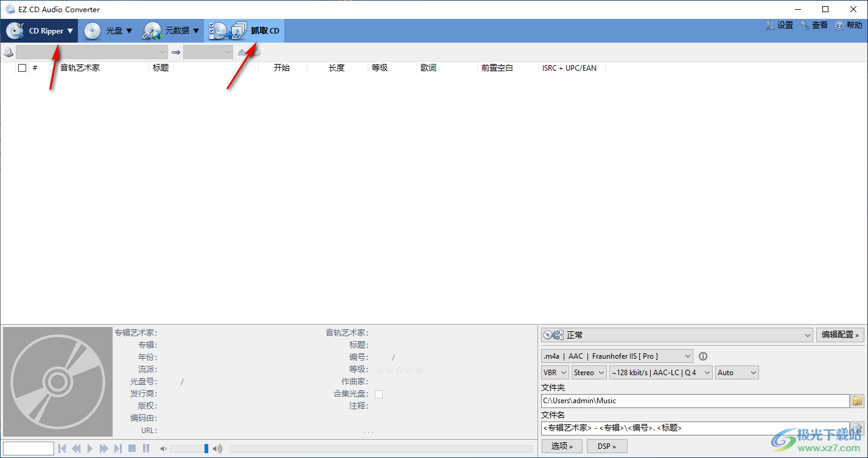
Task: Click the 文件夹 output path field
Action: 695,401
